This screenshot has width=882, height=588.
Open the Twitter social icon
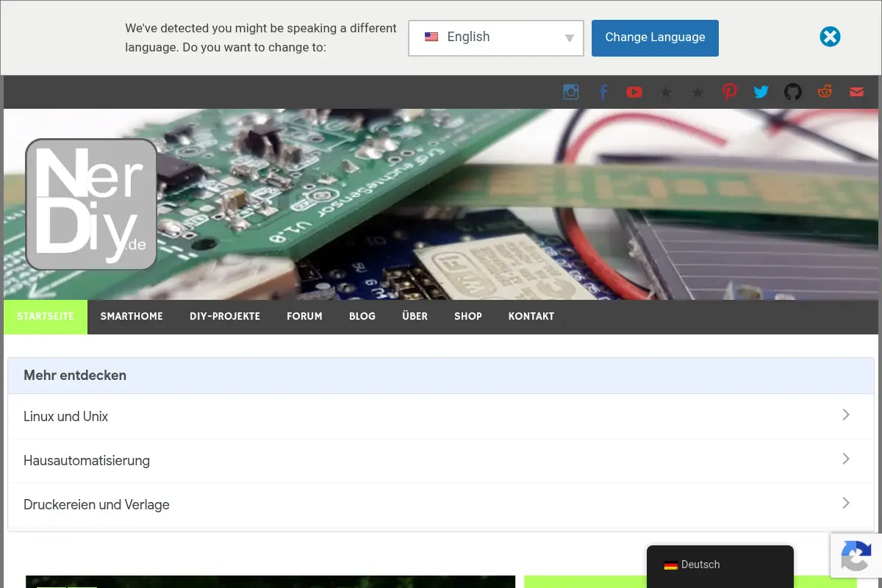761,92
